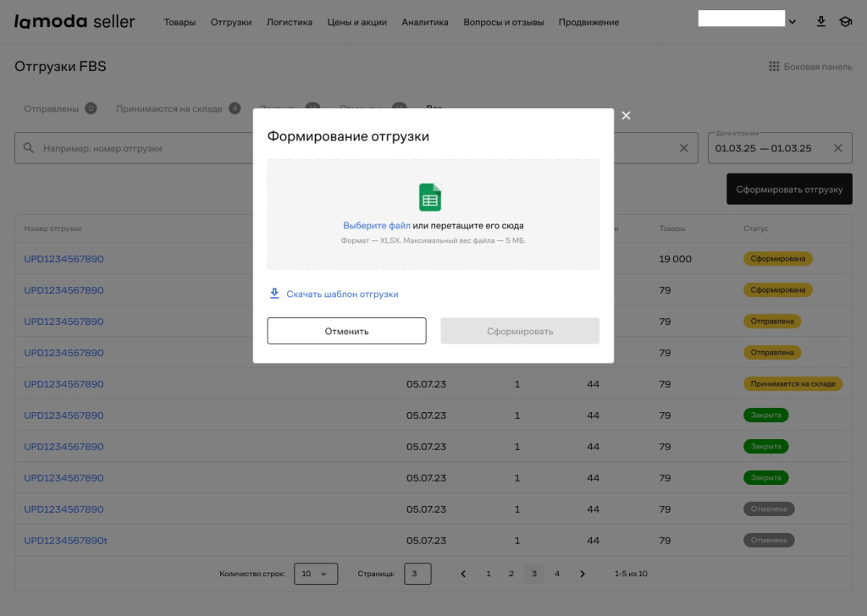Open the Боковая панель grid icon
This screenshot has height=616, width=867.
click(x=773, y=66)
